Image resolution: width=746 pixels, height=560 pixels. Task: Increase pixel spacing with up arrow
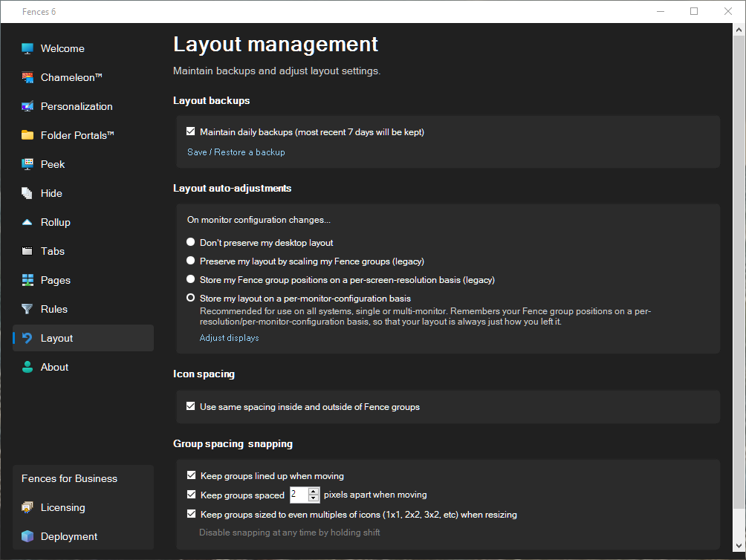point(314,491)
